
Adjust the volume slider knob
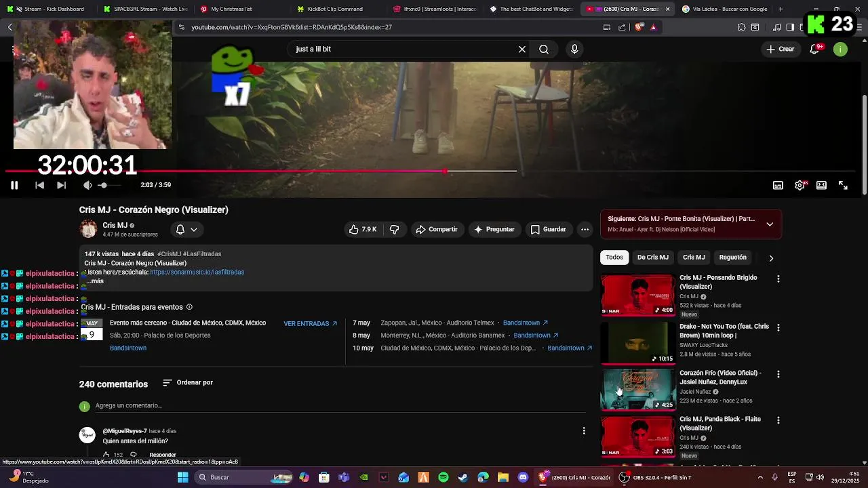(103, 185)
